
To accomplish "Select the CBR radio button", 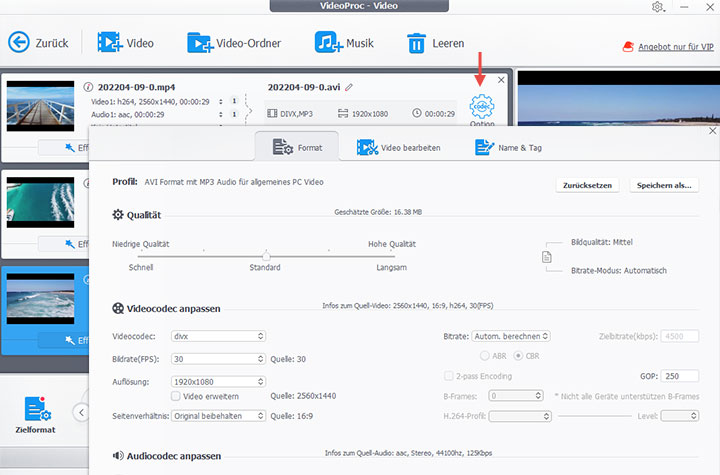I will coord(518,355).
